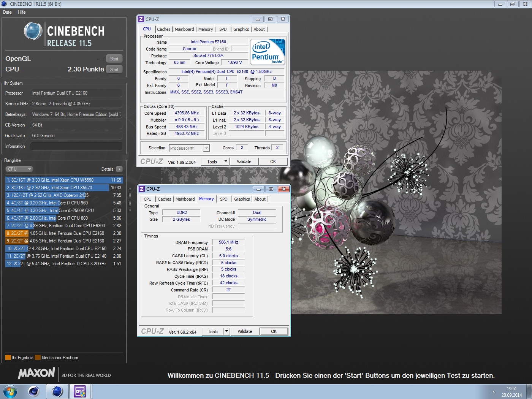
Task: Select the active Cinebench taskbar button
Action: point(57,391)
